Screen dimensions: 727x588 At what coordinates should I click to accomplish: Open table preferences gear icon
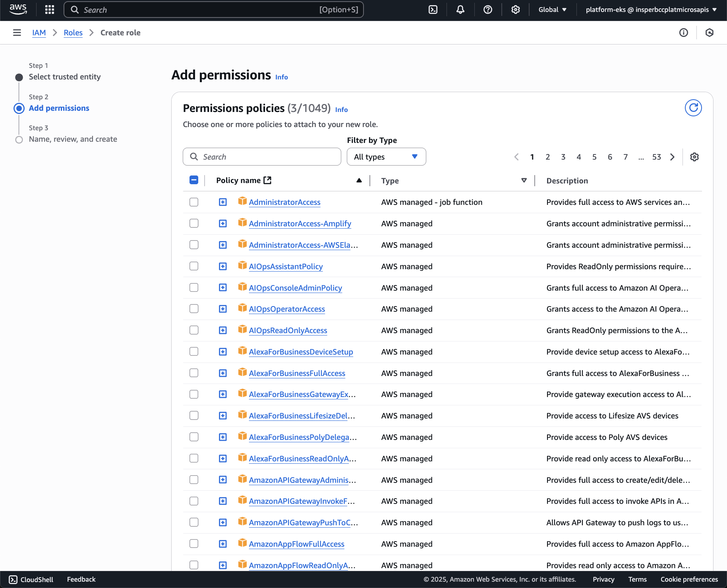(694, 157)
